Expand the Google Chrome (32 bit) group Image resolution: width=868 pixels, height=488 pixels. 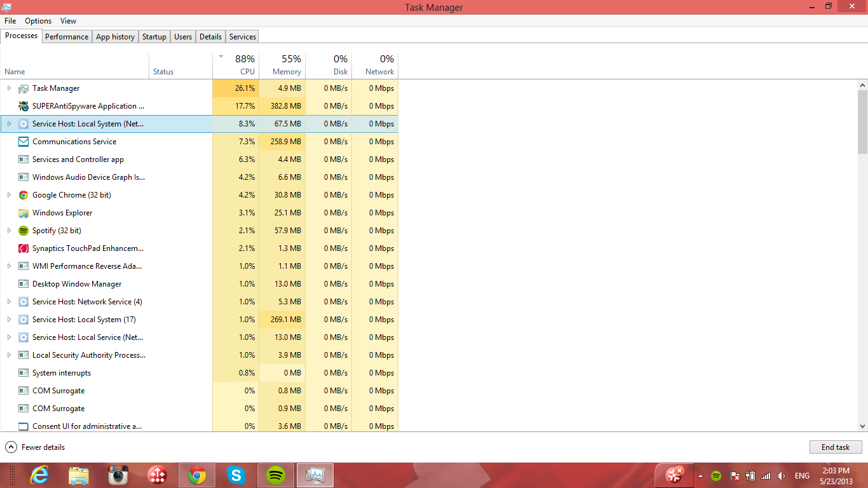[9, 195]
